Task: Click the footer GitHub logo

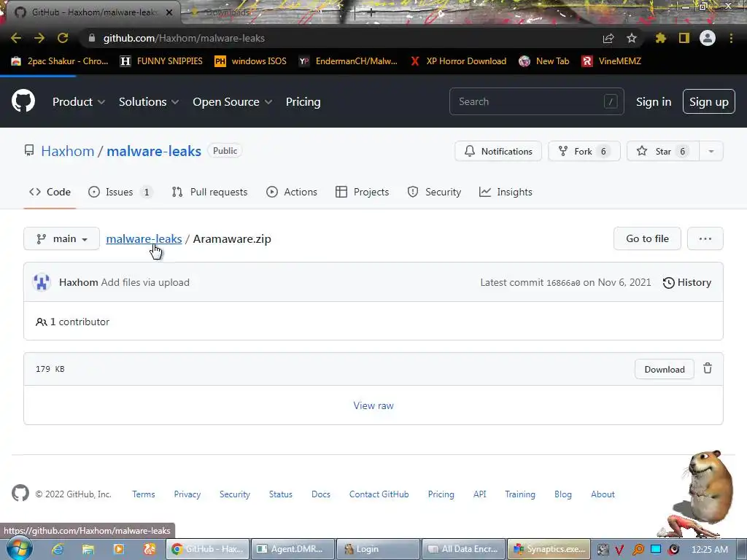Action: [x=20, y=494]
